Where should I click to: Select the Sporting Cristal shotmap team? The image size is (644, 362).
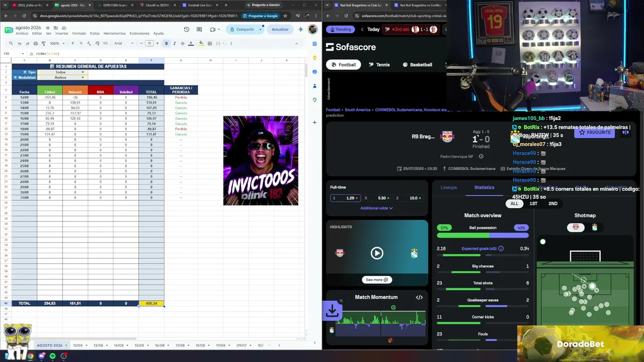tap(595, 227)
